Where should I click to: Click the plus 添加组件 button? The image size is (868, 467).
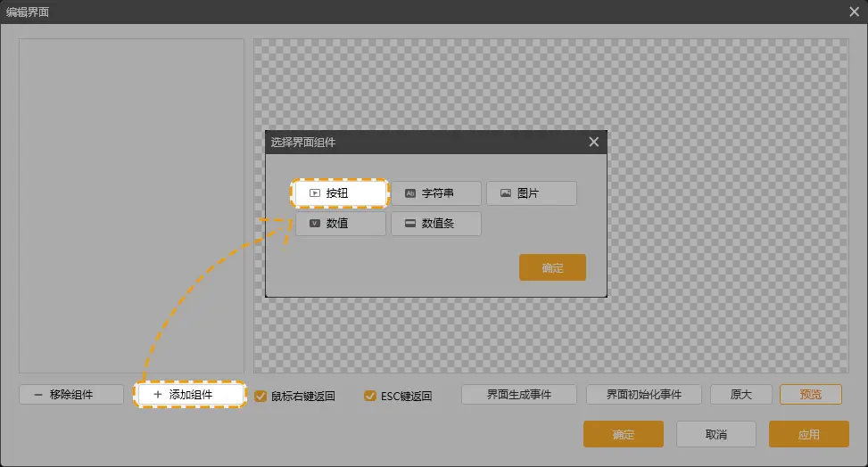click(189, 394)
